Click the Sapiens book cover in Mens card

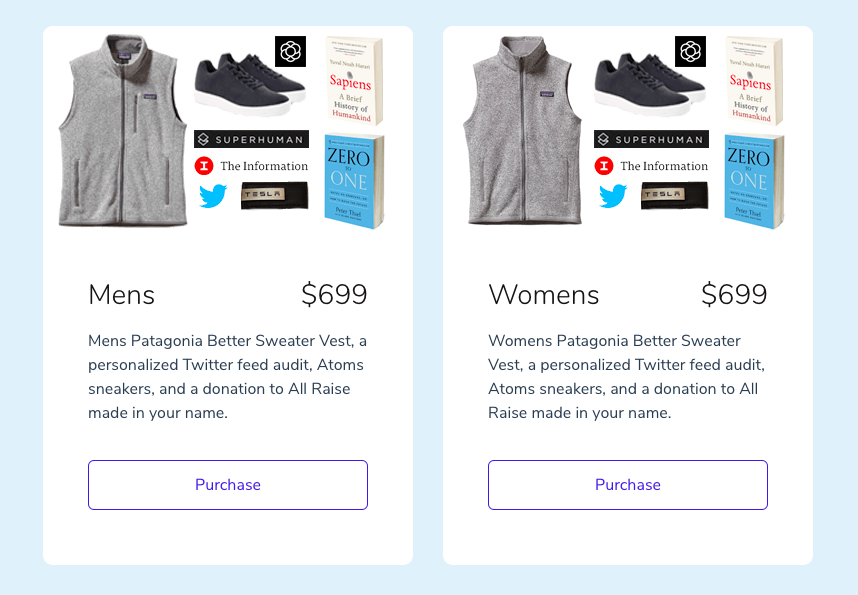[353, 82]
